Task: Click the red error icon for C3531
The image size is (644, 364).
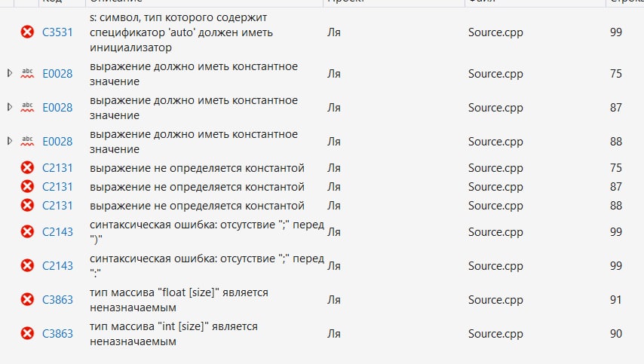Action: pos(28,32)
